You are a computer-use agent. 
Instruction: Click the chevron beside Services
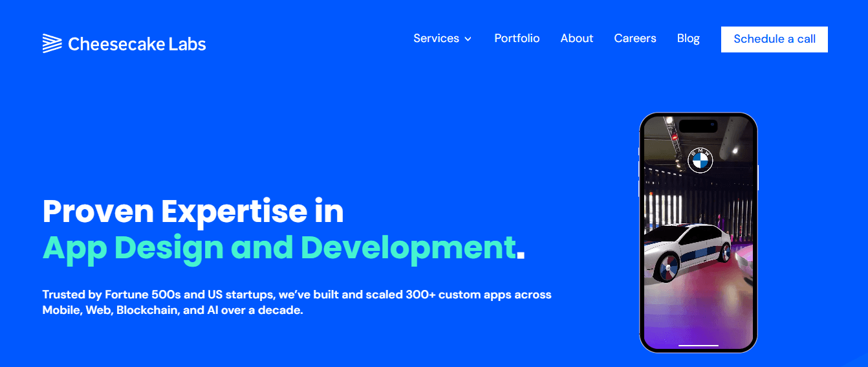click(x=468, y=39)
